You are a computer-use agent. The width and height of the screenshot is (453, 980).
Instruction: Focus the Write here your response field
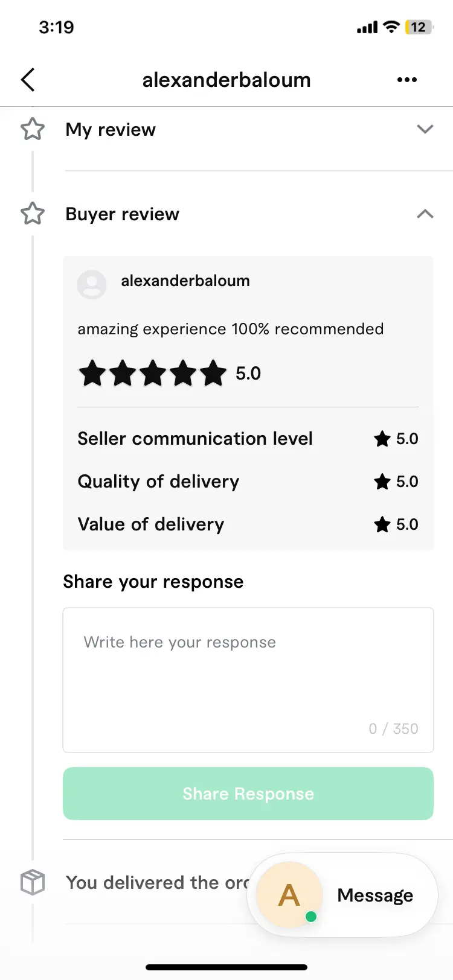(x=248, y=680)
